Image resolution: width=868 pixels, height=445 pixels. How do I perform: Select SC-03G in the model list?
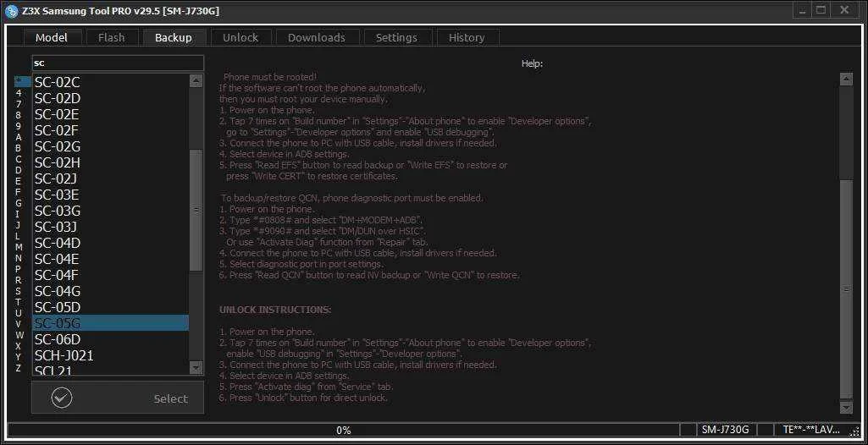click(110, 211)
